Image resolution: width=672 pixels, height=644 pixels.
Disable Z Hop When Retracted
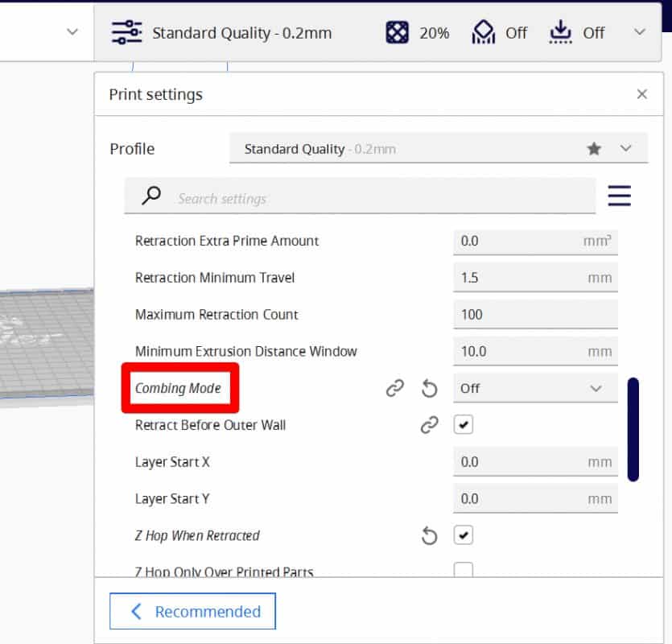[463, 535]
